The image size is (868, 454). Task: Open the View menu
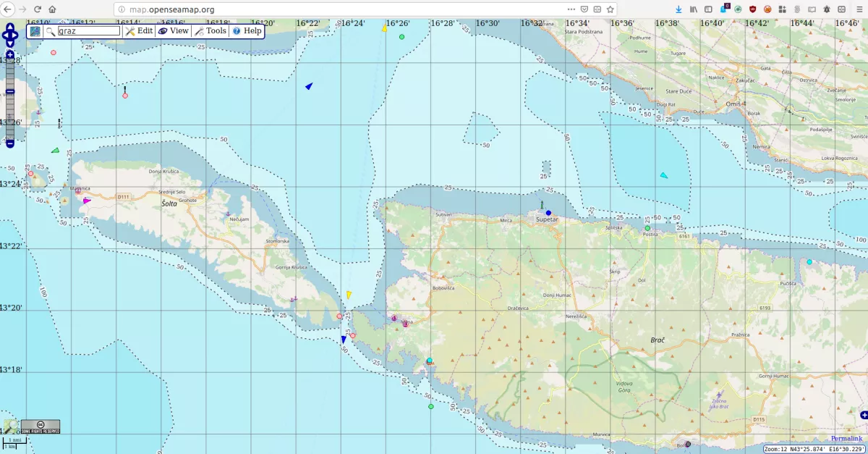pos(173,31)
